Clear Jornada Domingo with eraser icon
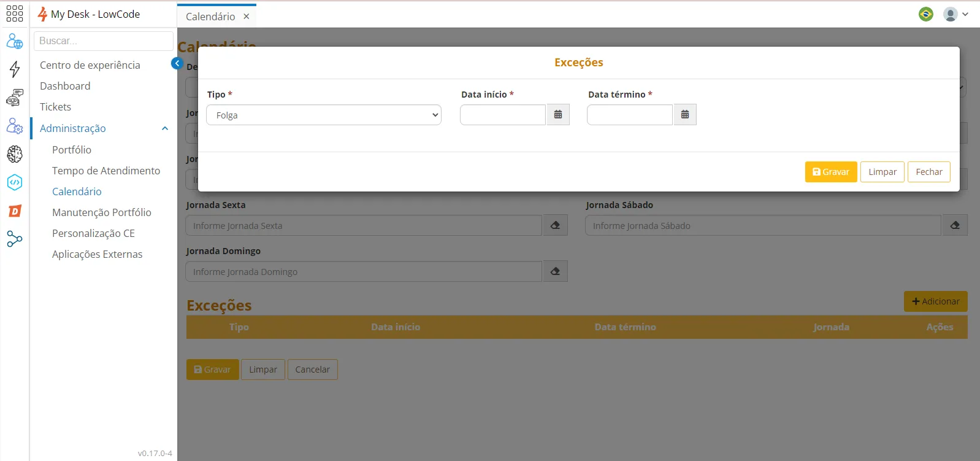 tap(555, 271)
